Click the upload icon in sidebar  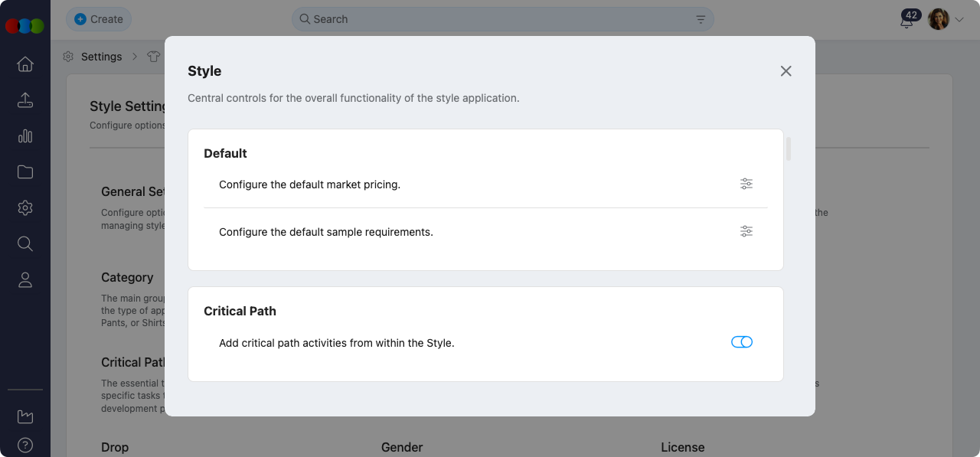pyautogui.click(x=25, y=100)
